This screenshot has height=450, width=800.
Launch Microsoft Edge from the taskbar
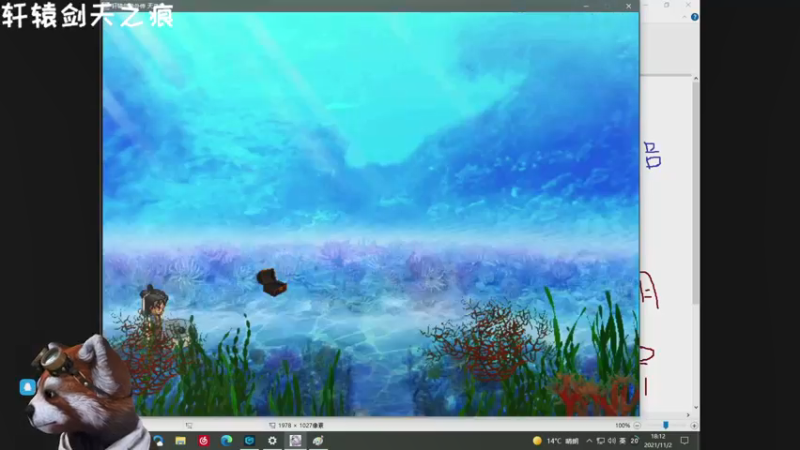[x=227, y=441]
